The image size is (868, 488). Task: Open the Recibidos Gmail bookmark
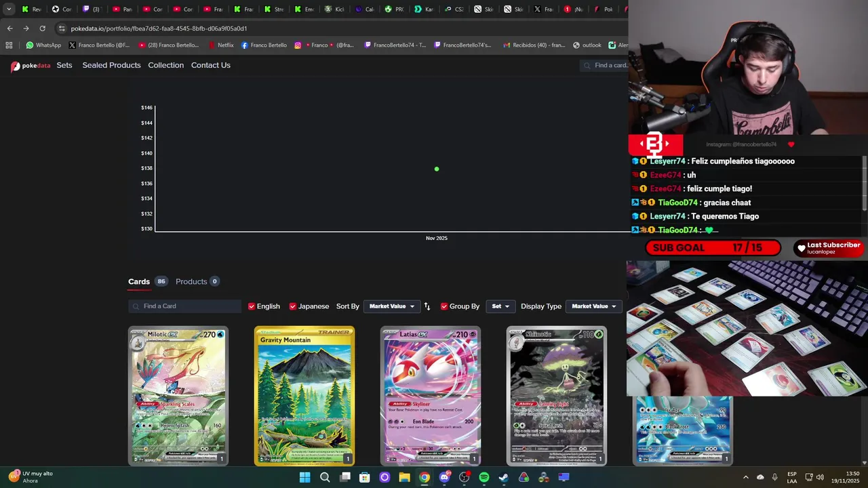(x=534, y=45)
